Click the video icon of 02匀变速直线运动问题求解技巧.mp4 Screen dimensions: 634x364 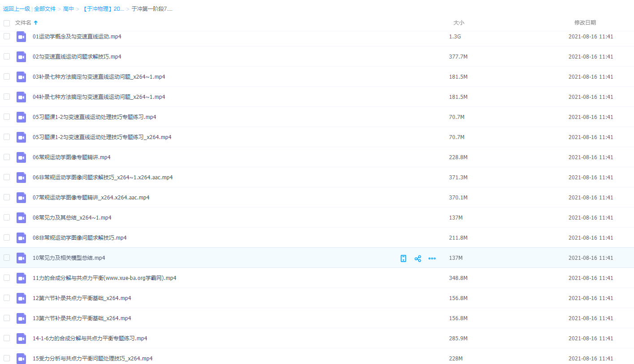[21, 57]
